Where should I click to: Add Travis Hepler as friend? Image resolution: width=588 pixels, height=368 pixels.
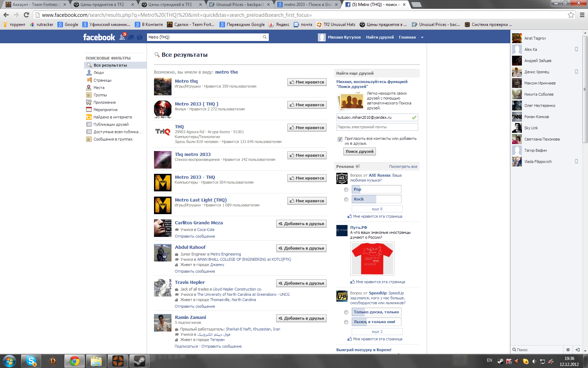(x=301, y=283)
